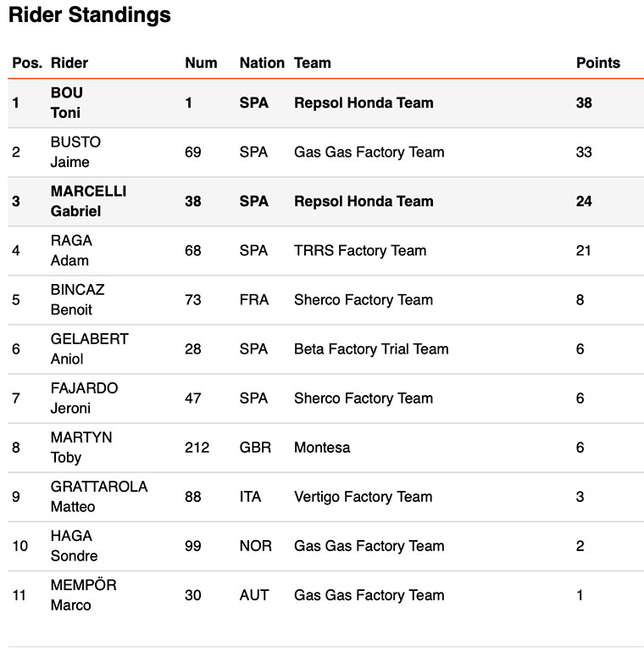Click the Points column header
The width and height of the screenshot is (644, 652).
pyautogui.click(x=597, y=63)
